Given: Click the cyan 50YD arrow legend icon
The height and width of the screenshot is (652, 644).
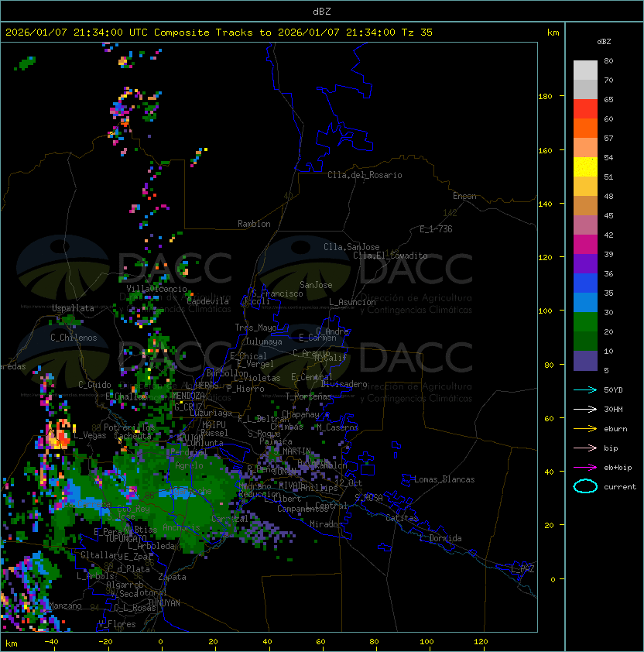Looking at the screenshot, I should coord(585,389).
